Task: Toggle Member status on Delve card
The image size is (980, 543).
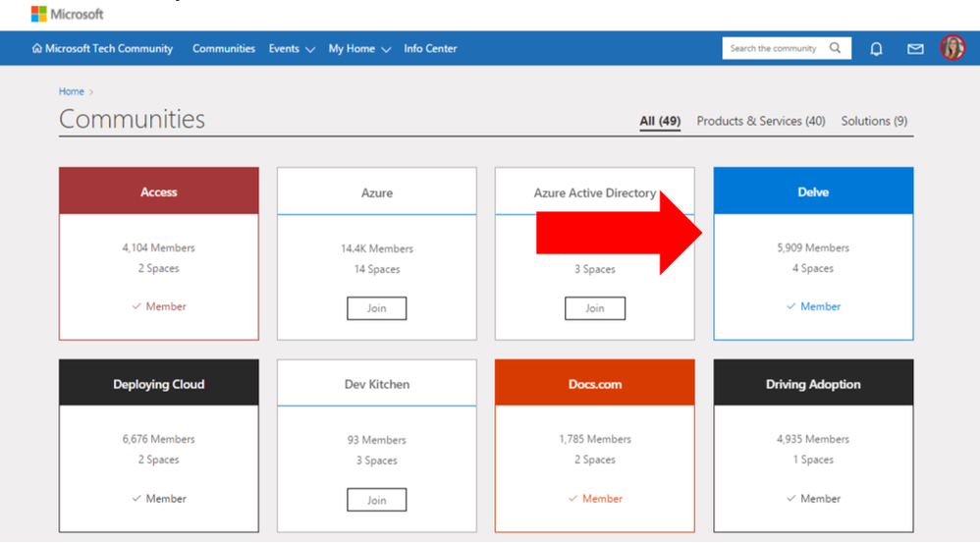Action: tap(813, 306)
